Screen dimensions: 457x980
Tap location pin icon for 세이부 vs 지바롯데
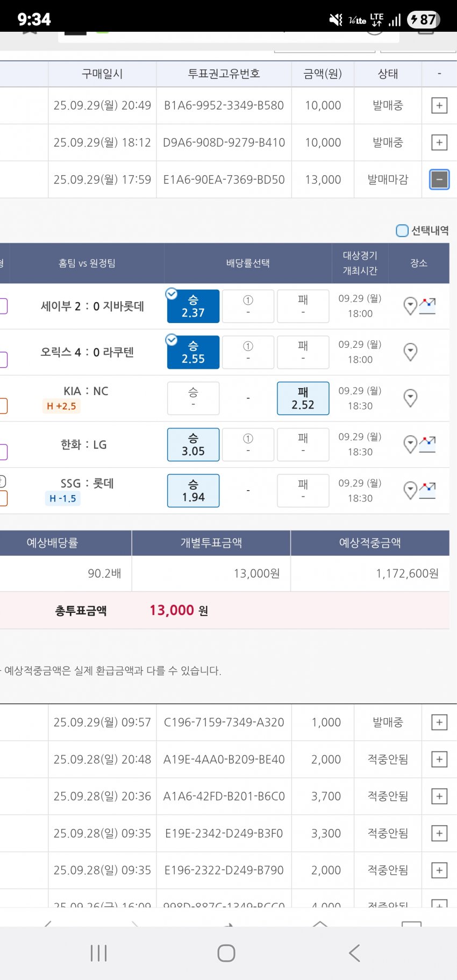click(x=410, y=306)
